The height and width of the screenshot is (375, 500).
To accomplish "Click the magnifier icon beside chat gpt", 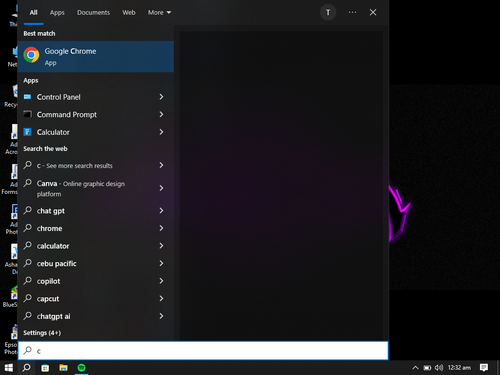I will [28, 210].
